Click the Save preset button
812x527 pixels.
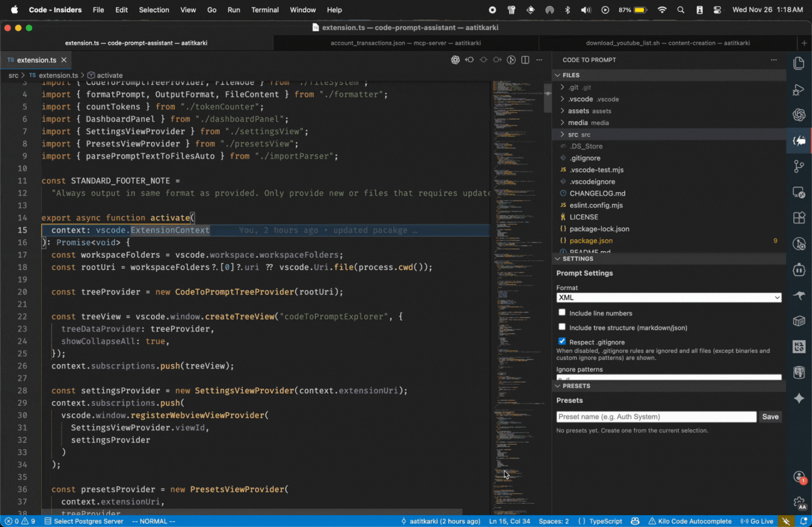click(x=770, y=416)
